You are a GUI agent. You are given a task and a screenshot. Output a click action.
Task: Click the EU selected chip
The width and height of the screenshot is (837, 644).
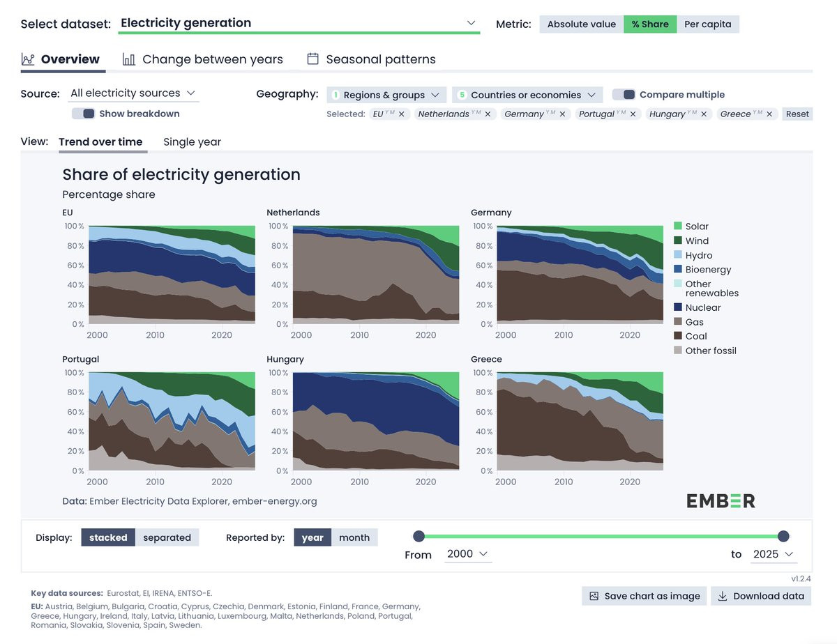click(390, 114)
